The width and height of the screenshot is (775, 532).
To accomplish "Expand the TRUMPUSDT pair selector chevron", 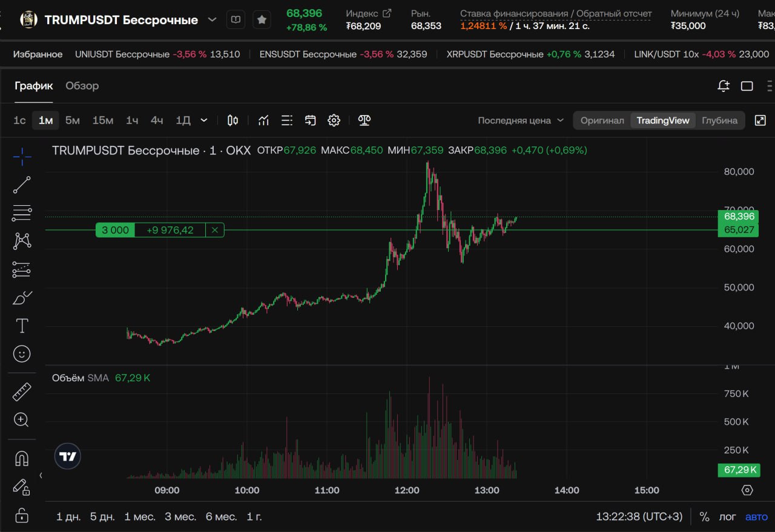I will 212,19.
